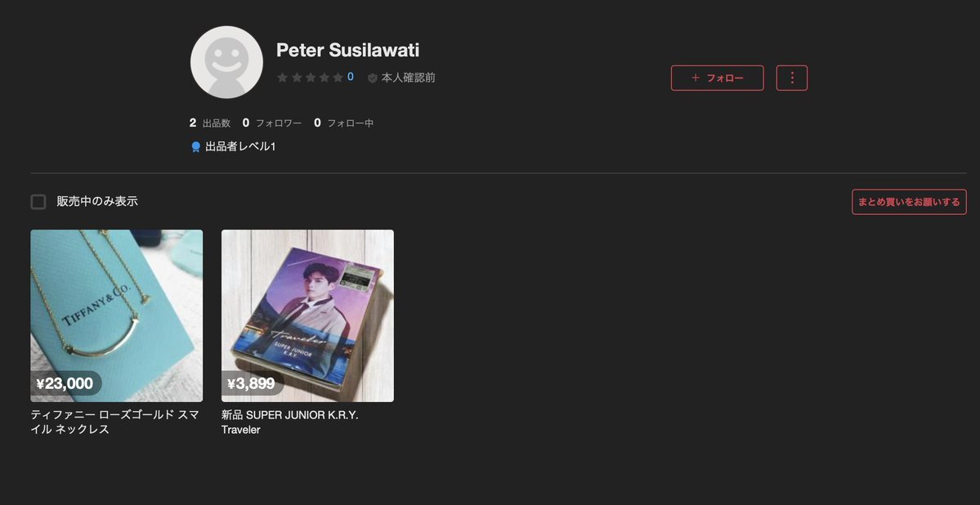The height and width of the screenshot is (505, 980).
Task: Open the フォロー中 following count
Action: 344,123
